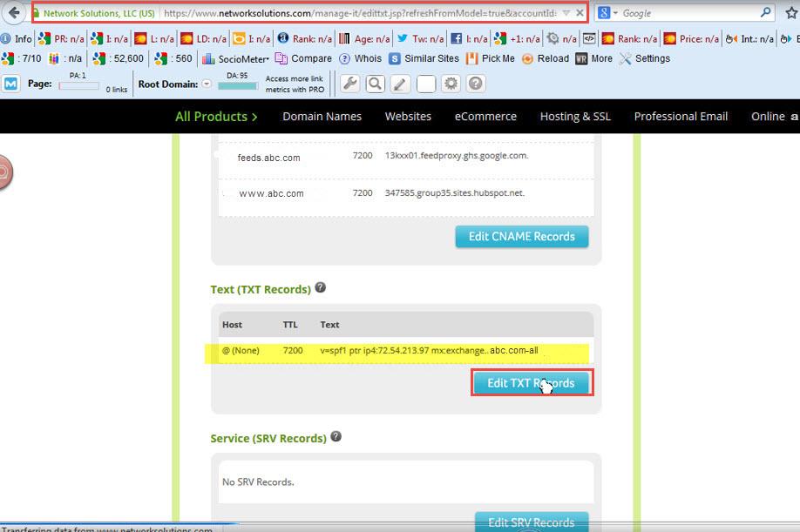Click the URL address bar

360,13
